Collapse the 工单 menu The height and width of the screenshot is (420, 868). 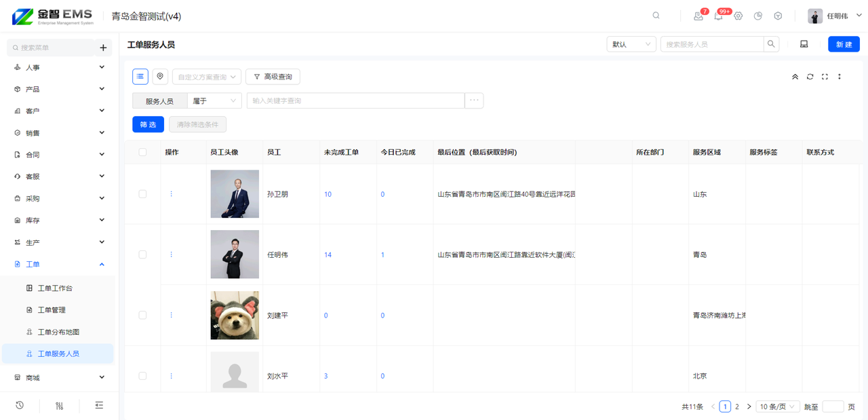click(60, 264)
